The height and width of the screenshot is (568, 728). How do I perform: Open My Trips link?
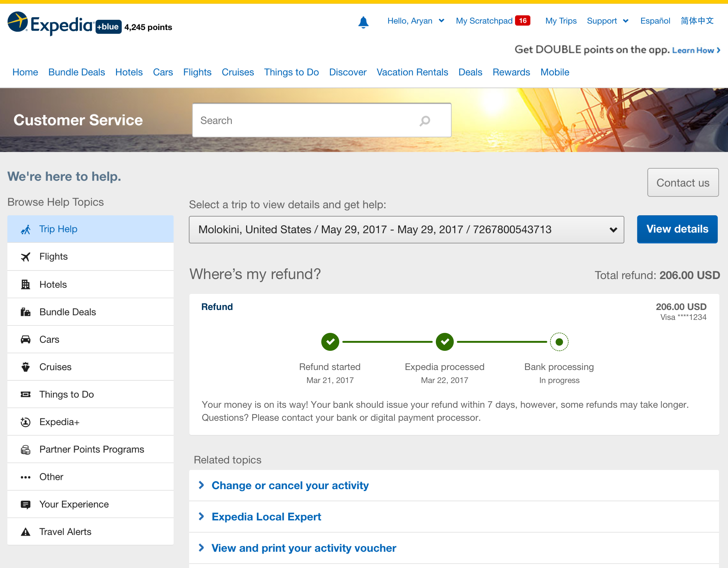561,21
